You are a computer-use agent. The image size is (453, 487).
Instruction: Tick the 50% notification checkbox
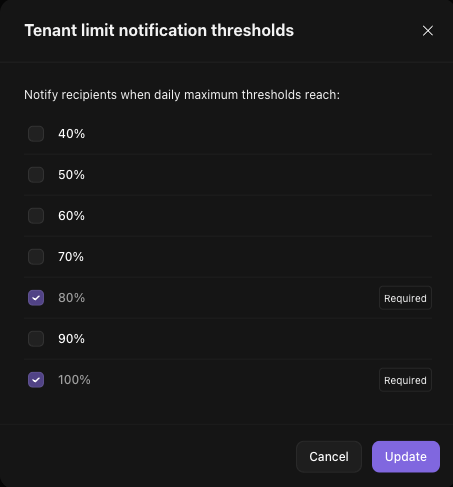tap(36, 175)
